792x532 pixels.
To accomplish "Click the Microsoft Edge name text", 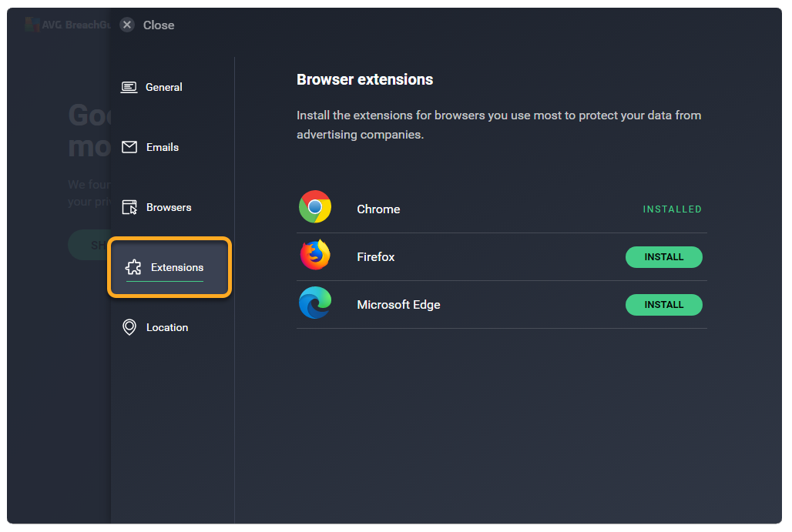I will tap(398, 305).
